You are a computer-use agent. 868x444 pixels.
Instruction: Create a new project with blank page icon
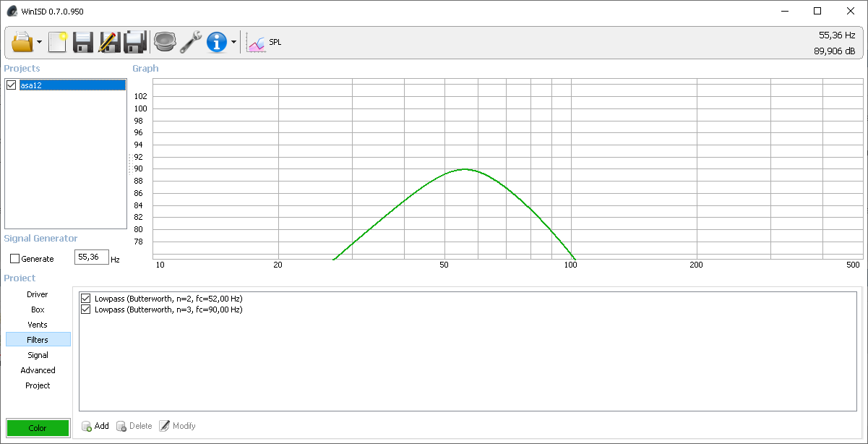[x=57, y=42]
